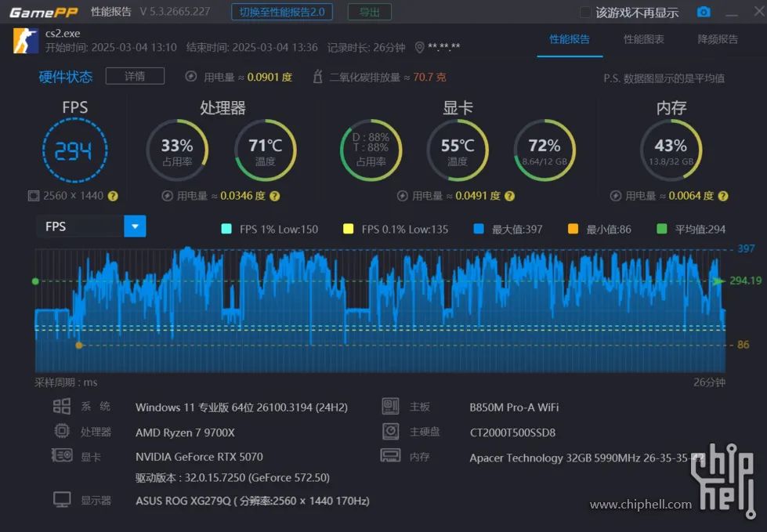The width and height of the screenshot is (767, 532).
Task: Click the text 'Apacer Technology 32GB 5990MHz'
Action: point(555,458)
